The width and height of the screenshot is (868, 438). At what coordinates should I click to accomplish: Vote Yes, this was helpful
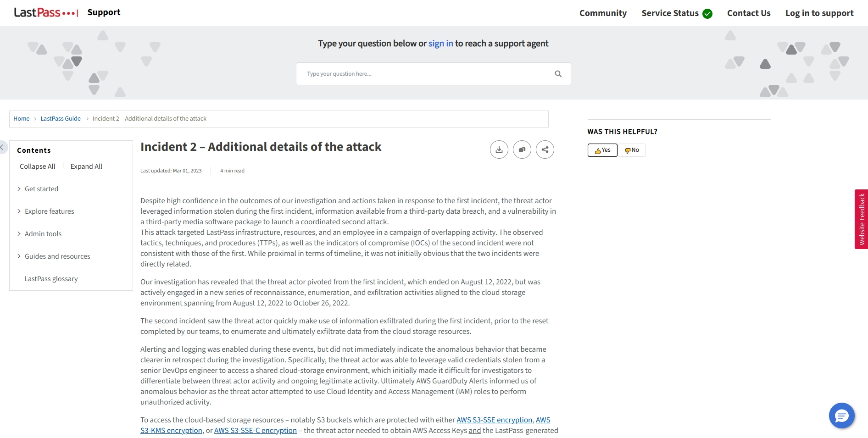[x=602, y=150]
